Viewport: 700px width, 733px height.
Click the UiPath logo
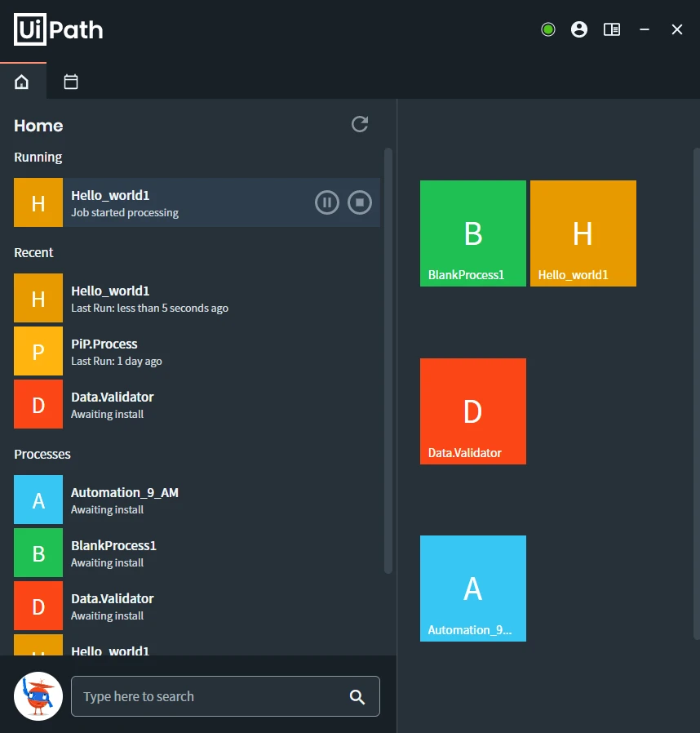59,29
